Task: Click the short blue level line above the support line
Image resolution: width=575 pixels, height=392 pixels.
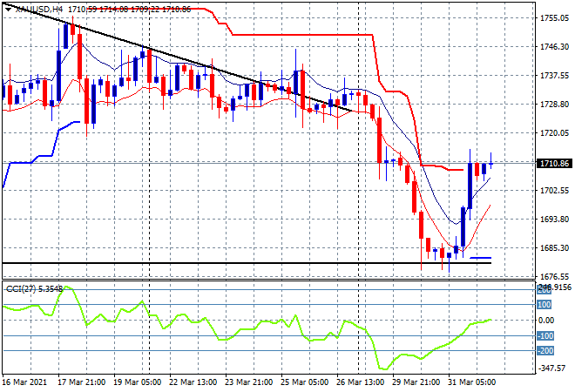Action: pyautogui.click(x=480, y=258)
